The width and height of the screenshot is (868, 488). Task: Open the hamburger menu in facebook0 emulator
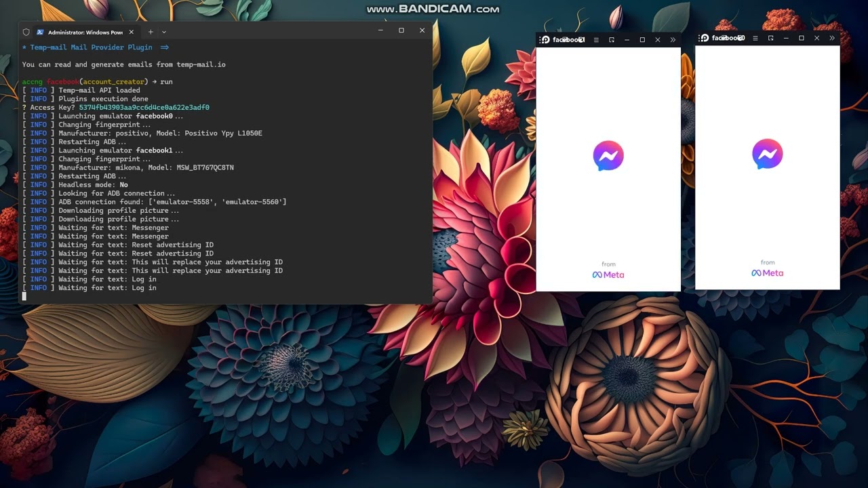(x=755, y=38)
